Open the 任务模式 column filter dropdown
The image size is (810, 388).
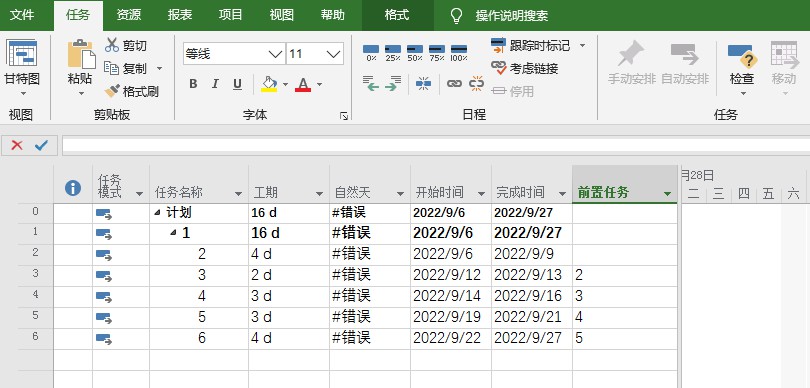139,194
